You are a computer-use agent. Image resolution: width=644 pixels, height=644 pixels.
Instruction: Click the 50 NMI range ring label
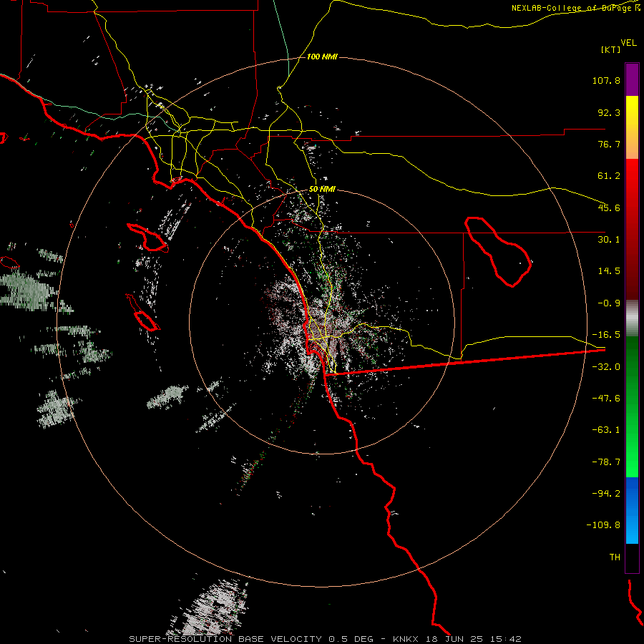click(x=322, y=189)
